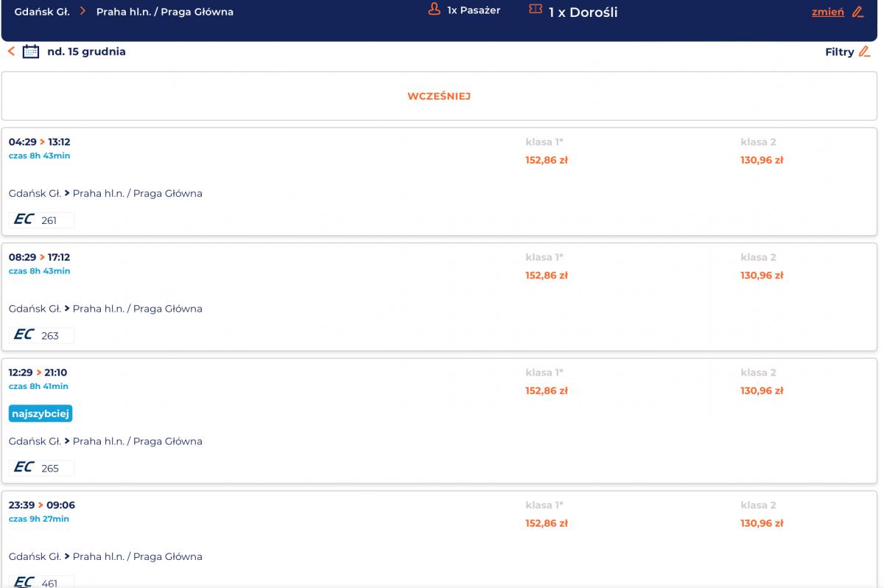Load earlier trains with WCZEŚNIEJ button

coord(439,96)
